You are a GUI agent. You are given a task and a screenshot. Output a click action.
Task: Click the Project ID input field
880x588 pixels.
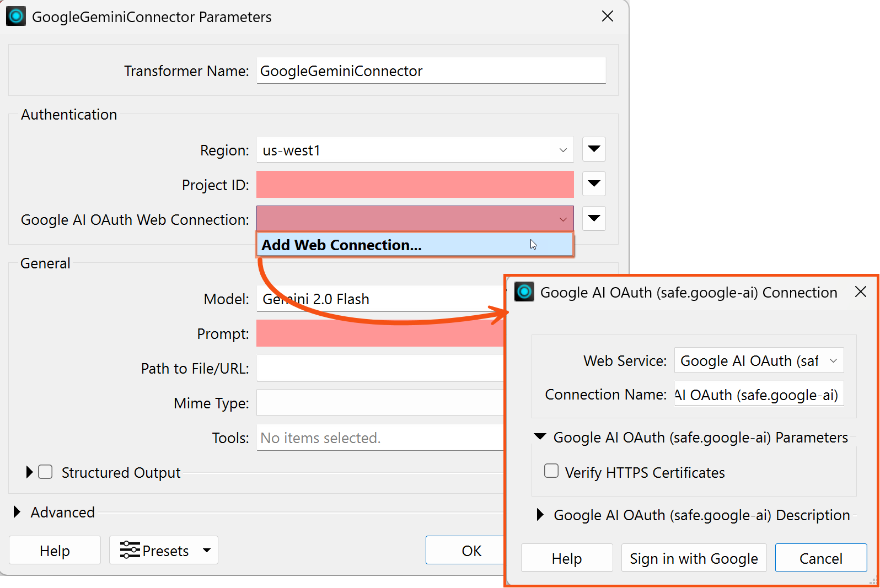[415, 184]
